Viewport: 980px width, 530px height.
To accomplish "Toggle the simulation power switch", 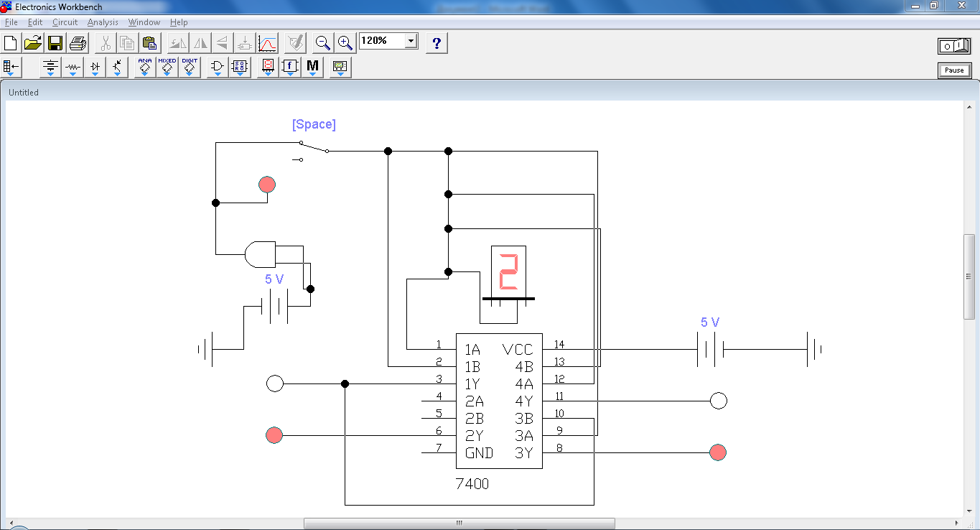I will coord(954,46).
